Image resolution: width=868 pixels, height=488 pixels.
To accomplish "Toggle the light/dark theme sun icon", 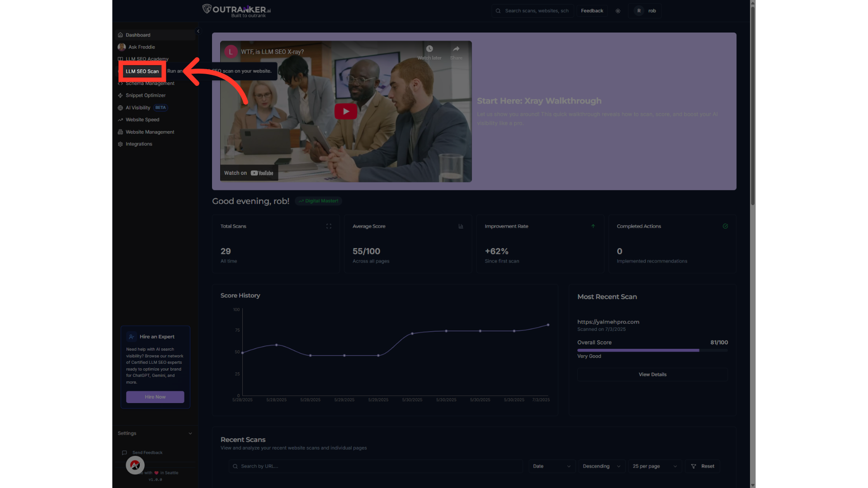I will coord(618,11).
